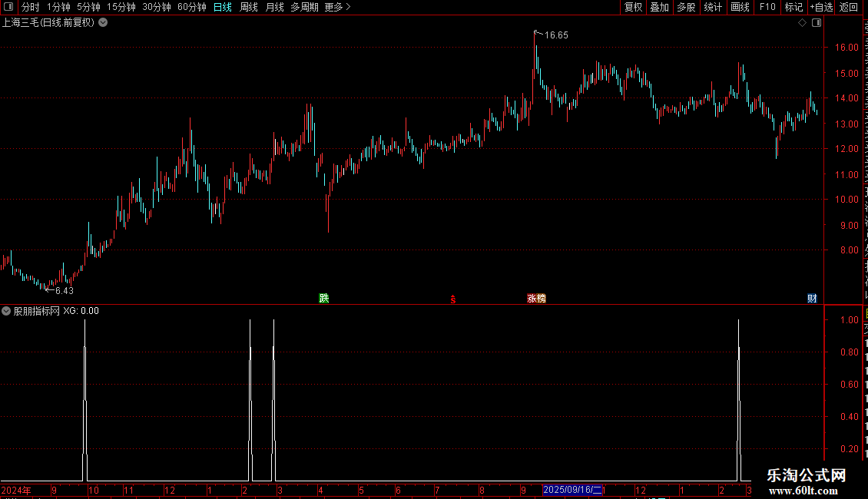This screenshot has width=868, height=499.
Task: Click the 画线 drawing tools button
Action: click(x=740, y=7)
